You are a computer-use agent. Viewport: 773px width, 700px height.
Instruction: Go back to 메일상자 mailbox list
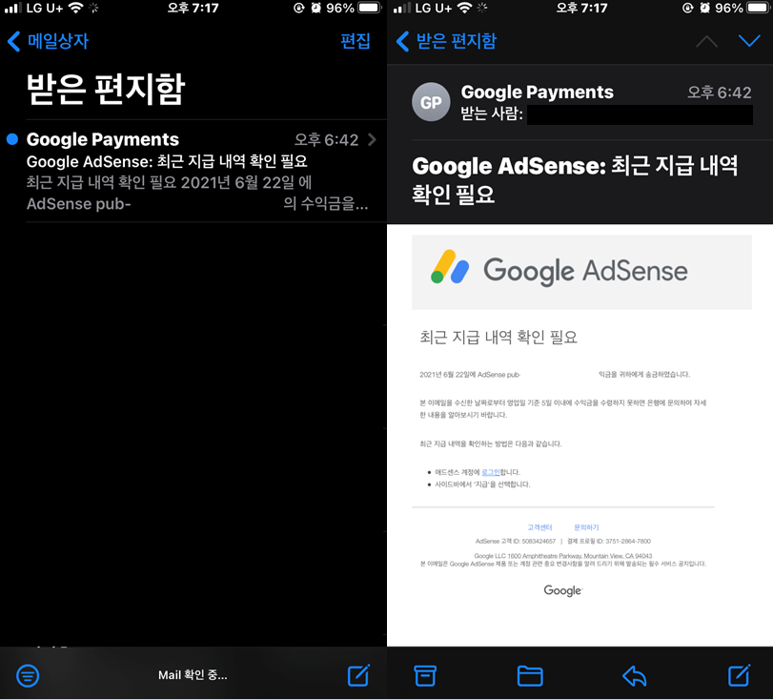[48, 41]
